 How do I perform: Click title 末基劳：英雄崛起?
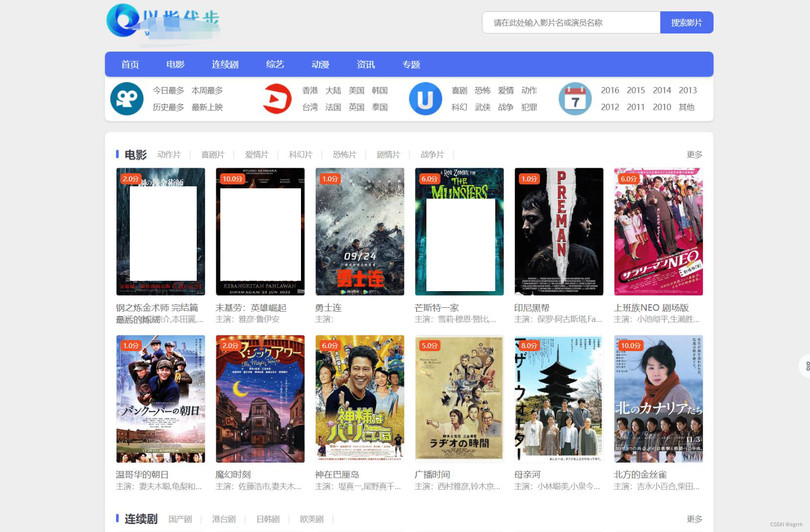click(251, 308)
